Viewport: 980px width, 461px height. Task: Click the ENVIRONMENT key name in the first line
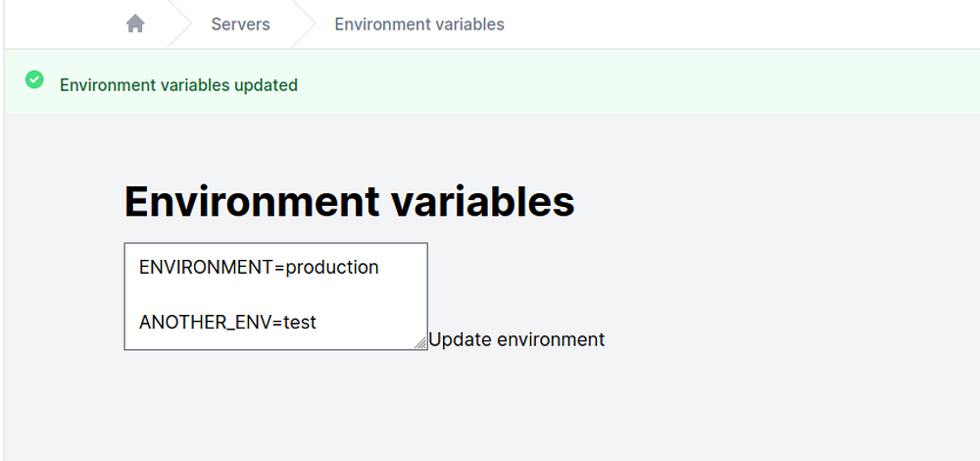[x=206, y=267]
